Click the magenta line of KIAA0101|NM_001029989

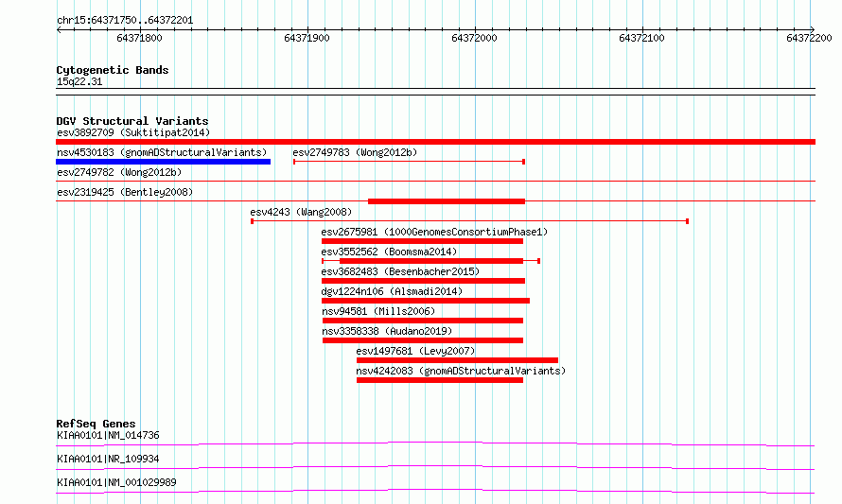(435, 491)
